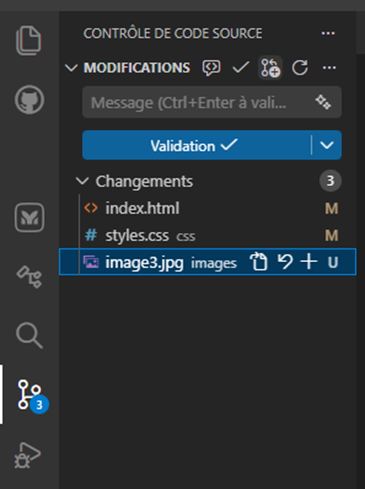Open the GitHub panel icon
Screen dimensions: 365x489
pyautogui.click(x=29, y=99)
